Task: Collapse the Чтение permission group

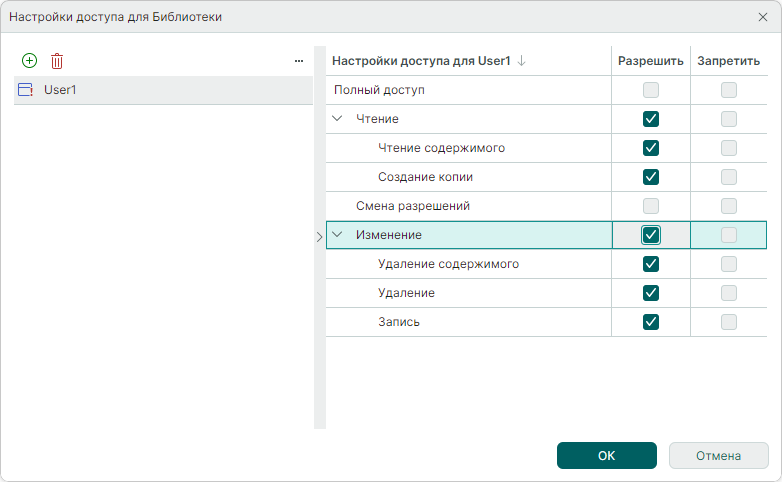Action: [337, 119]
